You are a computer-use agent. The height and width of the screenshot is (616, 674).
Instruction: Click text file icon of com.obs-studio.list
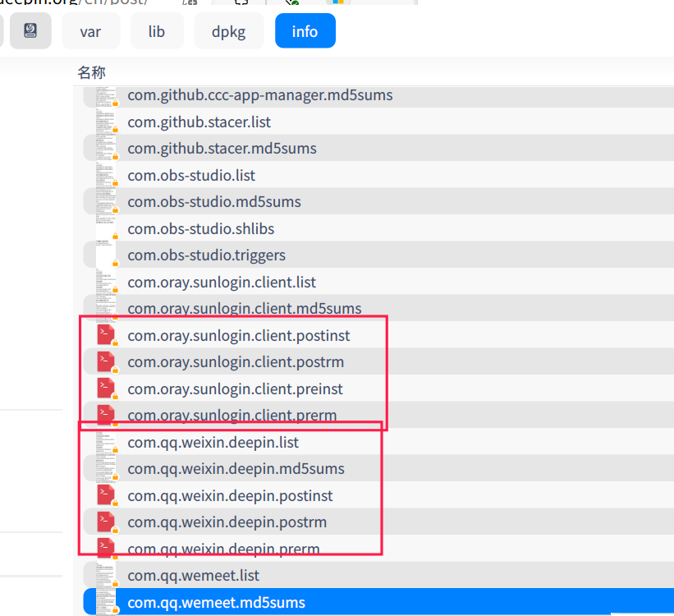(106, 175)
